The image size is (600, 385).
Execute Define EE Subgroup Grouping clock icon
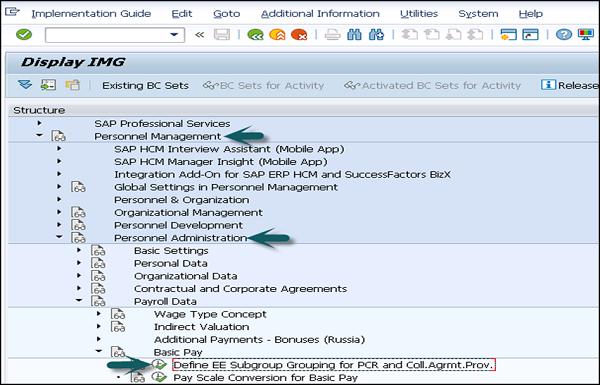pyautogui.click(x=159, y=364)
